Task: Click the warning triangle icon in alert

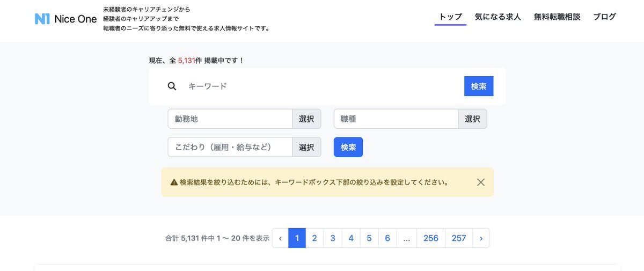Action: point(174,182)
